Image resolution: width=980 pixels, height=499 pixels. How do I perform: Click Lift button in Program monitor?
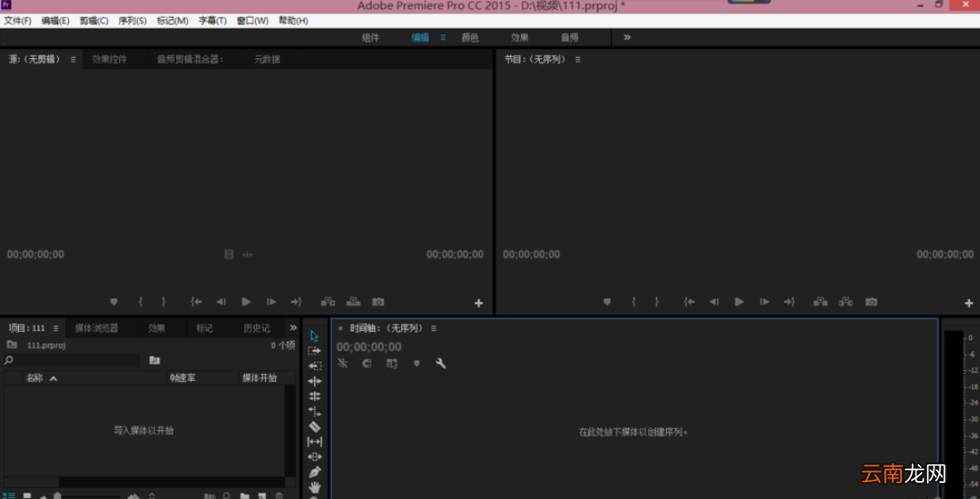821,301
